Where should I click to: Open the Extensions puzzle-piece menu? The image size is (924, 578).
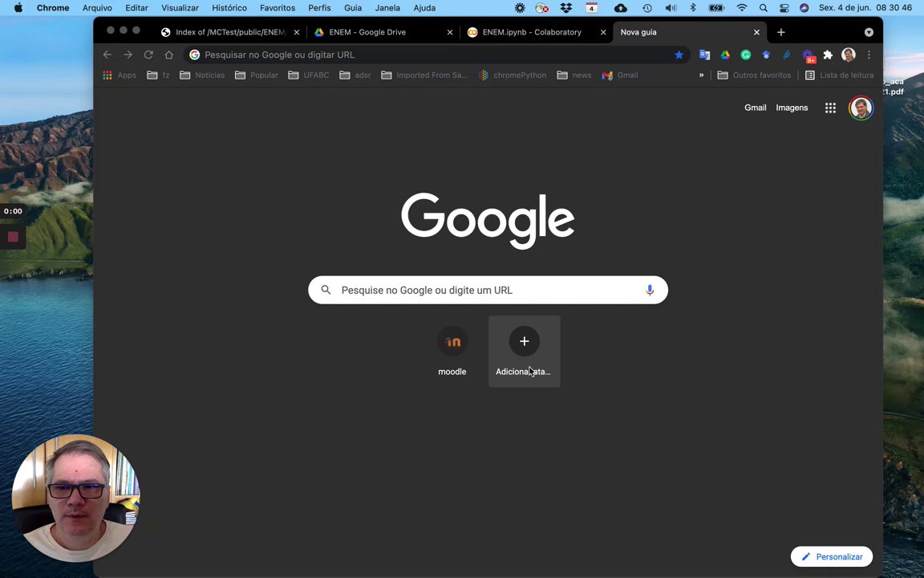click(x=828, y=55)
